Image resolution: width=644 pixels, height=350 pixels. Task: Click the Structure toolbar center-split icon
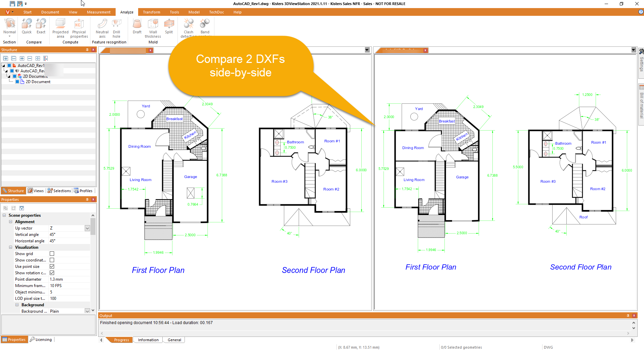click(38, 58)
